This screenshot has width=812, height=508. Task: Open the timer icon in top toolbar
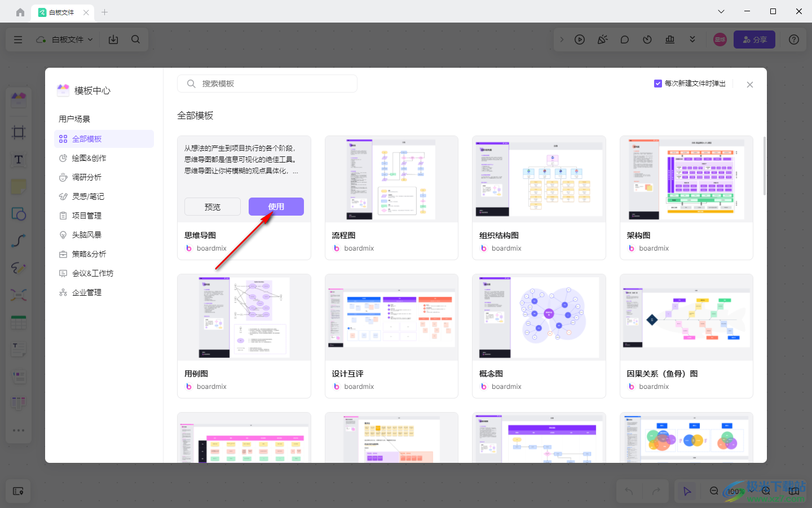click(647, 40)
